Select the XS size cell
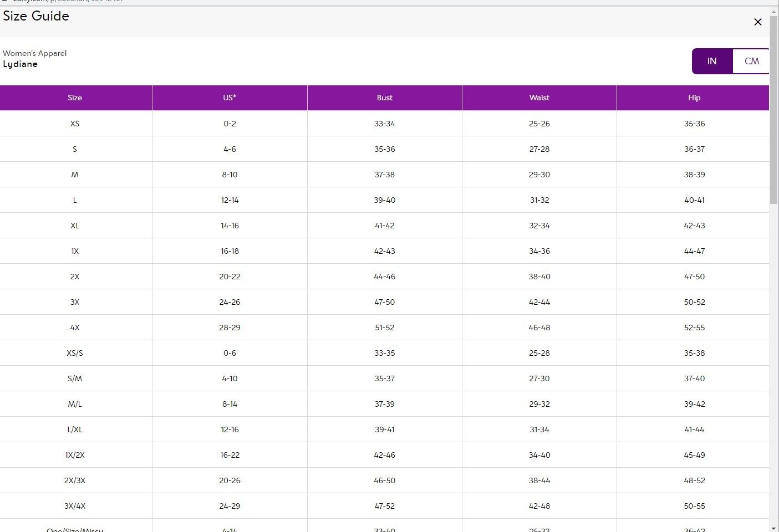 coord(75,124)
